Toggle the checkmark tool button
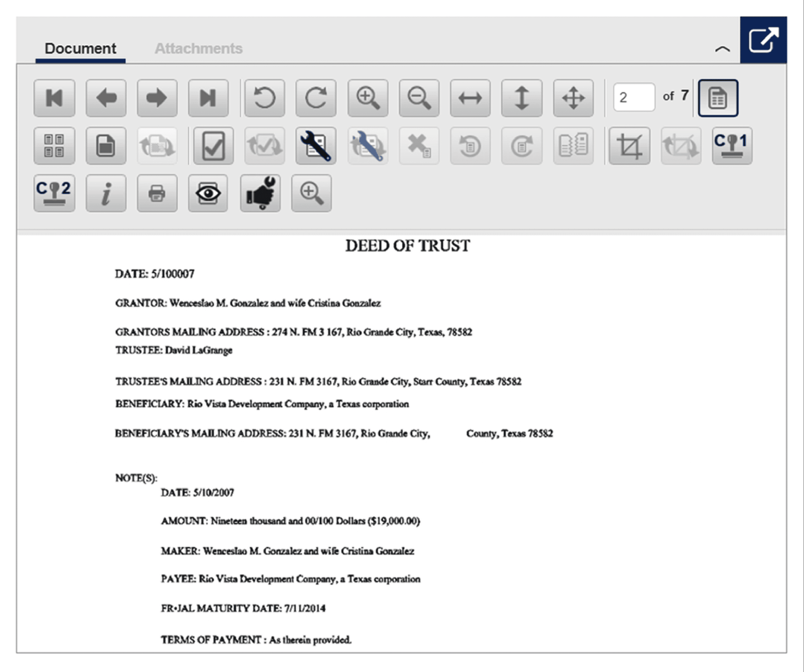 click(x=213, y=145)
